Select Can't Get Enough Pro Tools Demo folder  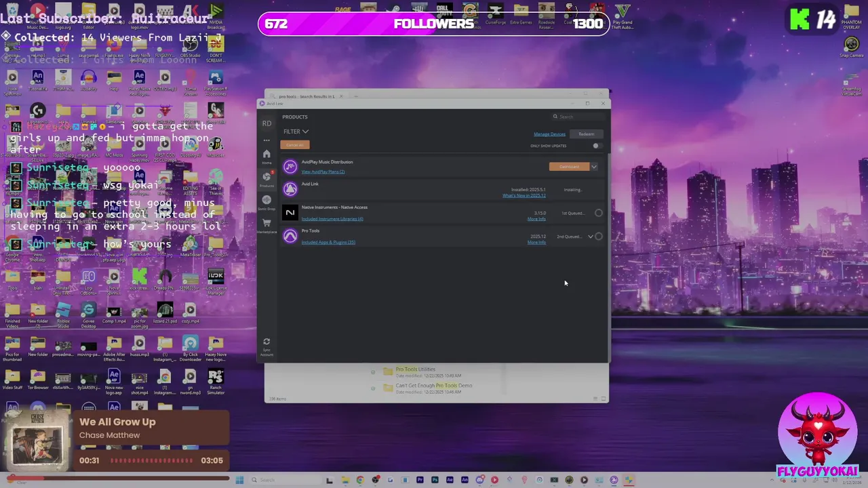tap(434, 386)
